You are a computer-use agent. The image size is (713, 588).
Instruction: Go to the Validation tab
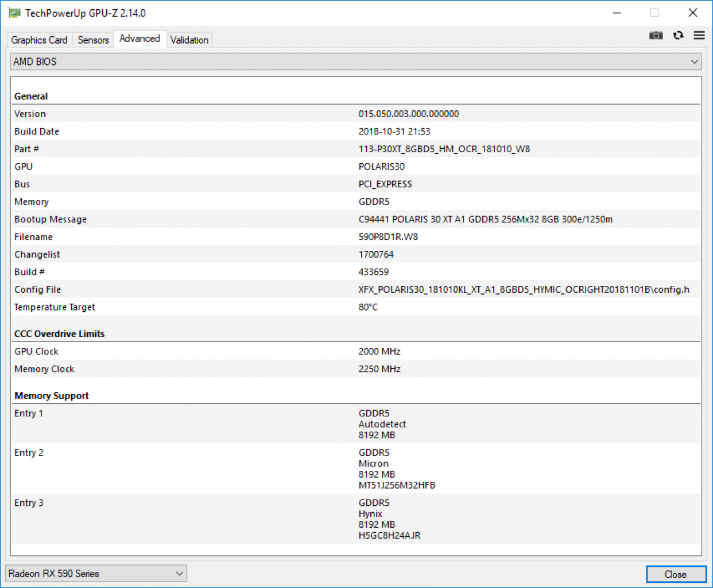point(189,40)
